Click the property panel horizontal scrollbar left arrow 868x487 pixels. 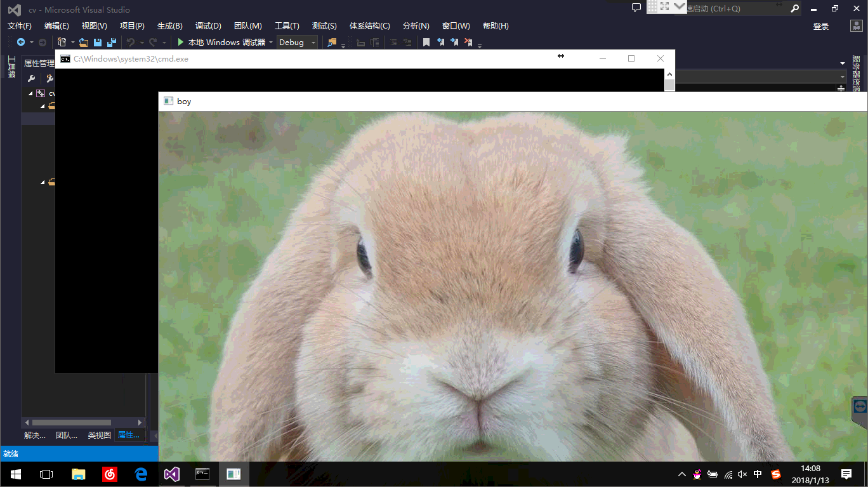pyautogui.click(x=27, y=422)
